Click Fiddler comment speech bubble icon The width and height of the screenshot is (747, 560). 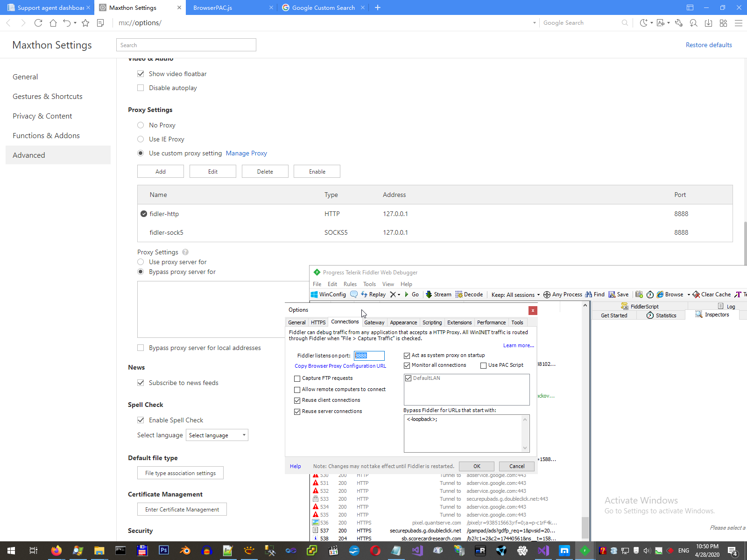[x=354, y=294]
